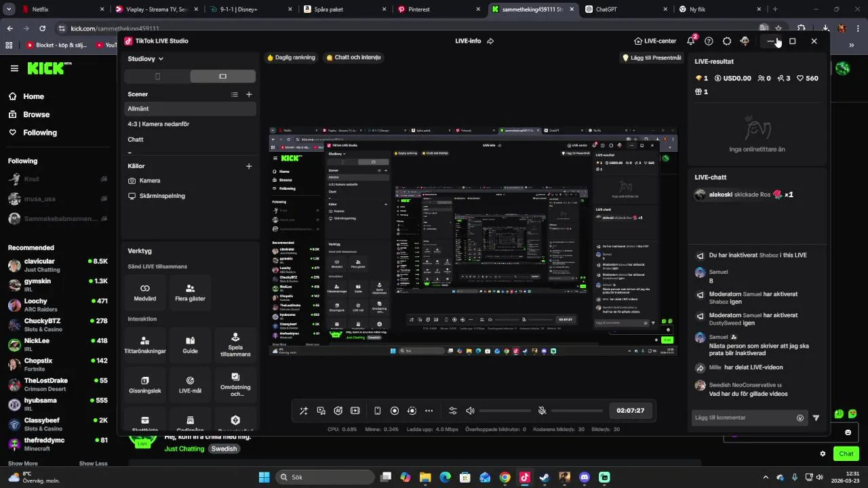Viewport: 868px width, 488px height.
Task: Open the emoji picker in comment box
Action: coord(800,418)
